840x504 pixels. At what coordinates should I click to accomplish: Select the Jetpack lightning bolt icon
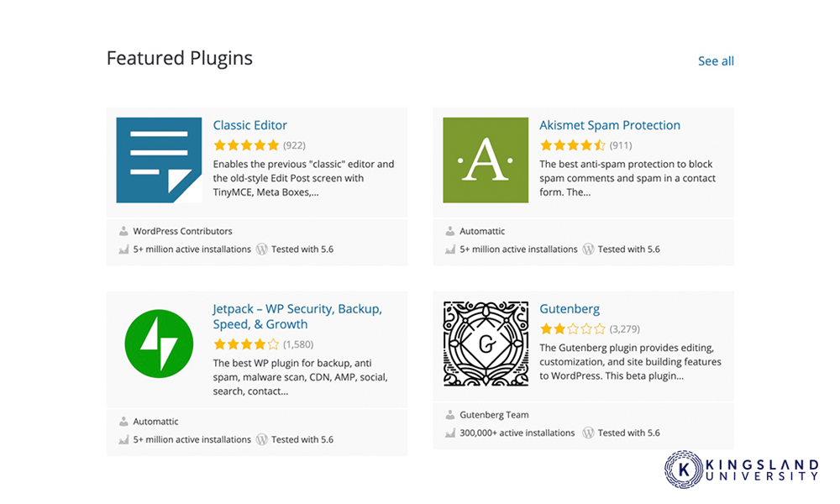click(x=159, y=344)
